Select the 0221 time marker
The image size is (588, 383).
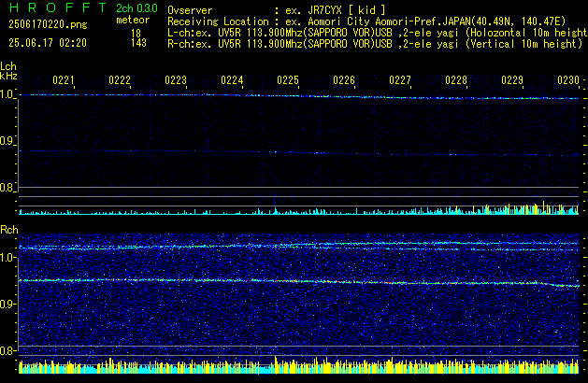[64, 80]
